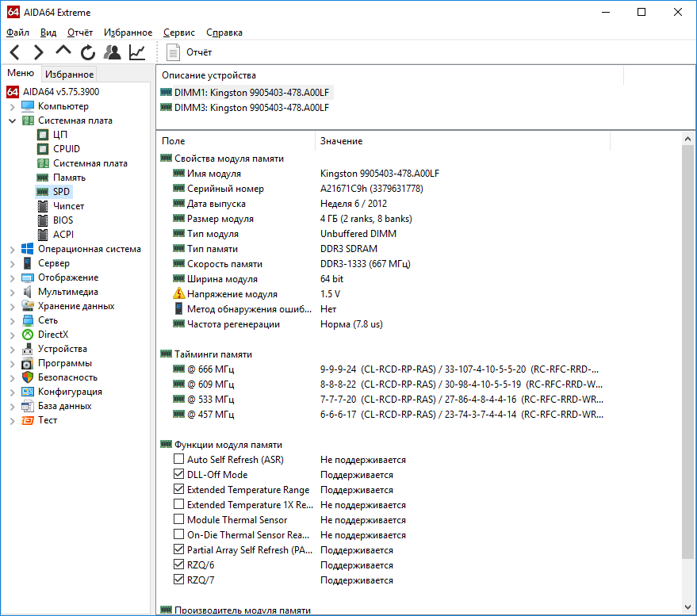Toggle the Module Thermal Sensor checkbox
The width and height of the screenshot is (697, 616).
click(x=178, y=519)
